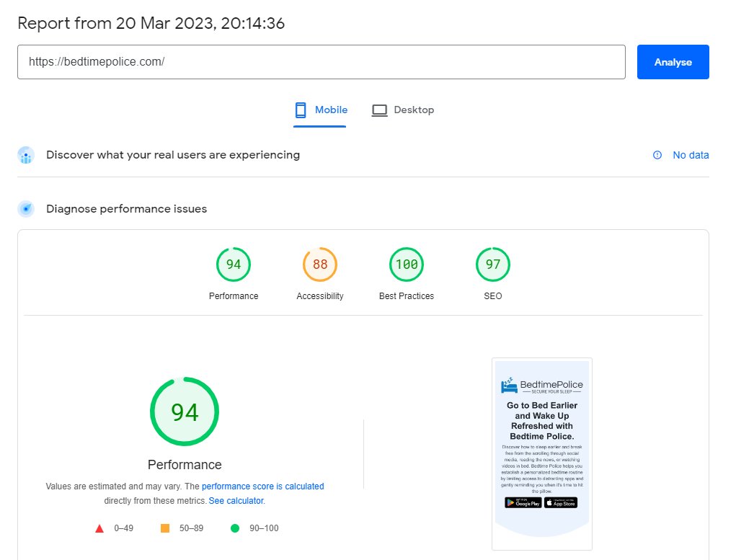Click the Performance label under gauge 94
736x560 pixels.
tap(234, 296)
